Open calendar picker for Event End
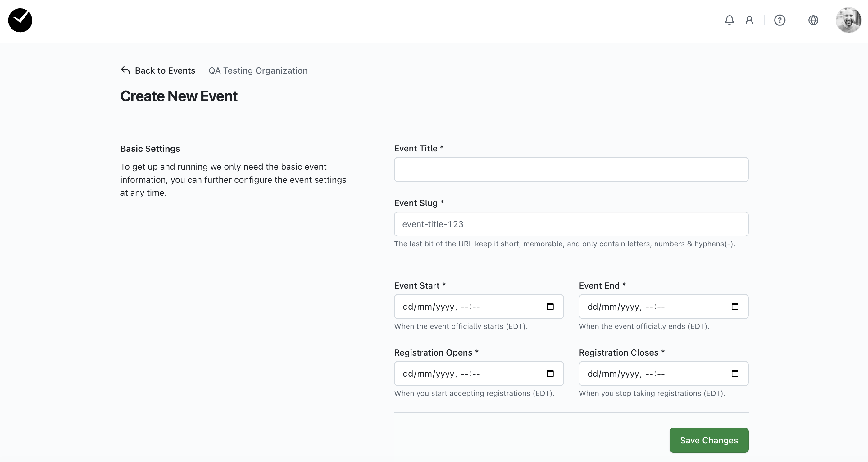The image size is (868, 462). pos(734,307)
